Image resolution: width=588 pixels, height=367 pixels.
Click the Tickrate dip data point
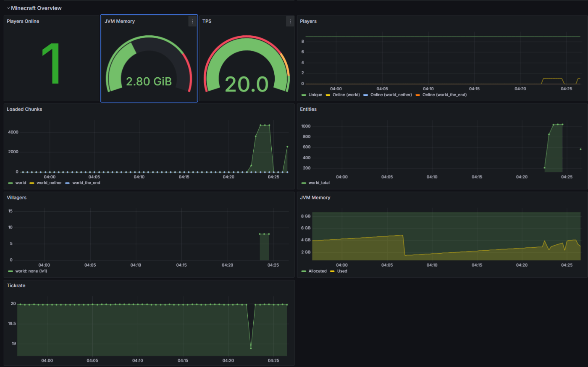[x=251, y=348]
